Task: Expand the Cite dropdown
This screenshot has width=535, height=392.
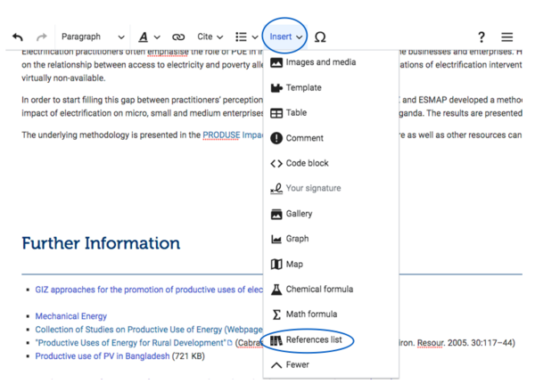Action: (210, 37)
